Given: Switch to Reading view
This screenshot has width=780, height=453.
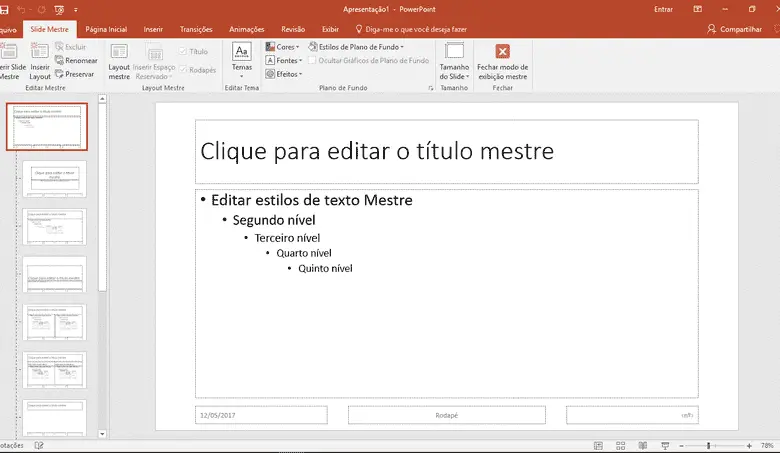Looking at the screenshot, I should tap(643, 446).
